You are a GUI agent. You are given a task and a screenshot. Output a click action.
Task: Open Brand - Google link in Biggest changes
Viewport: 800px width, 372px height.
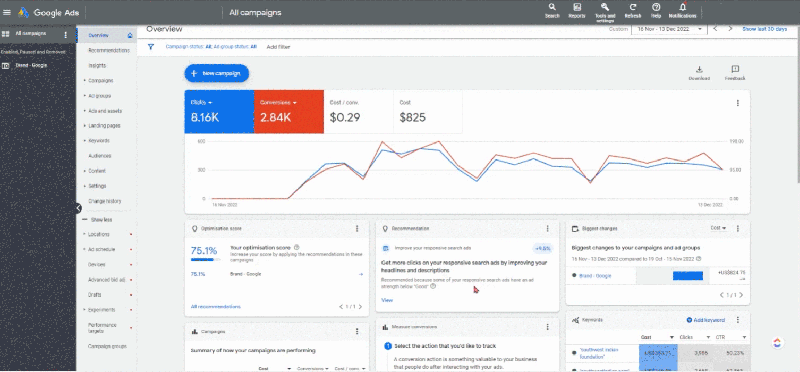595,276
